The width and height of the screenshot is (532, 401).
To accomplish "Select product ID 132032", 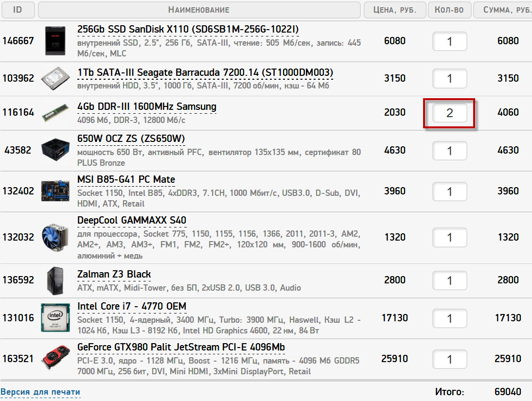I will [x=18, y=237].
